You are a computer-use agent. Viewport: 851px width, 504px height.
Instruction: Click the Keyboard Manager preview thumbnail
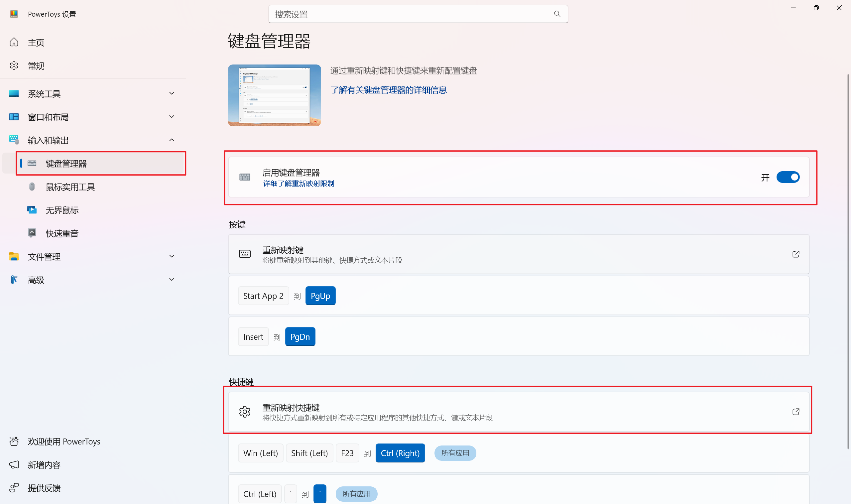(274, 95)
